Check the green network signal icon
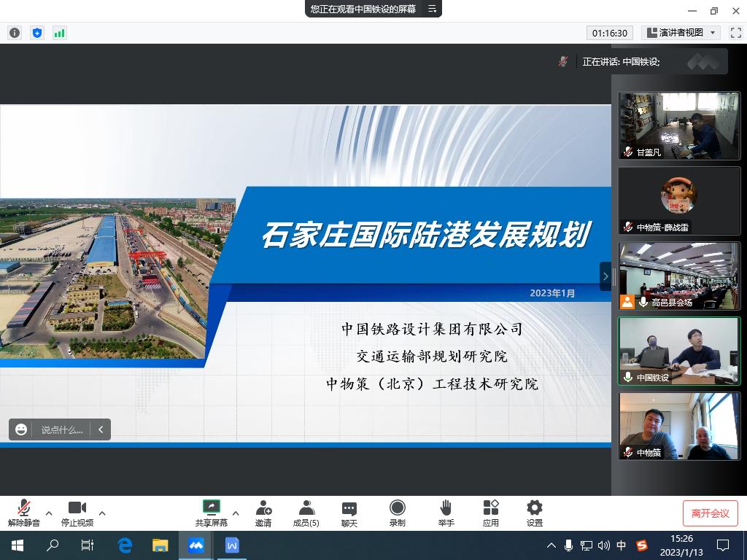This screenshot has width=747, height=560. click(60, 33)
